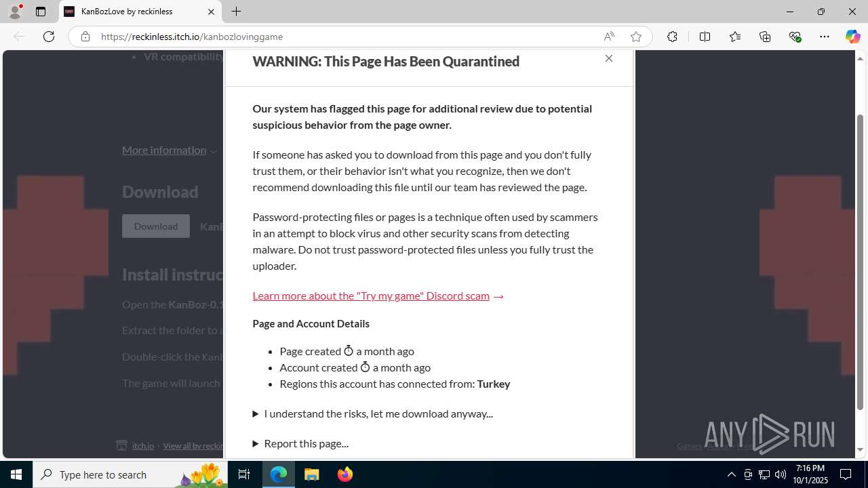Image resolution: width=868 pixels, height=488 pixels.
Task: Open Read aloud icon in address bar
Action: point(609,37)
